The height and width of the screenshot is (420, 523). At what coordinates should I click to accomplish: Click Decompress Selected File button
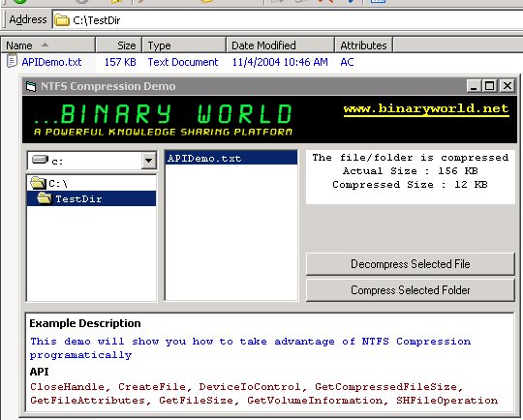[411, 264]
